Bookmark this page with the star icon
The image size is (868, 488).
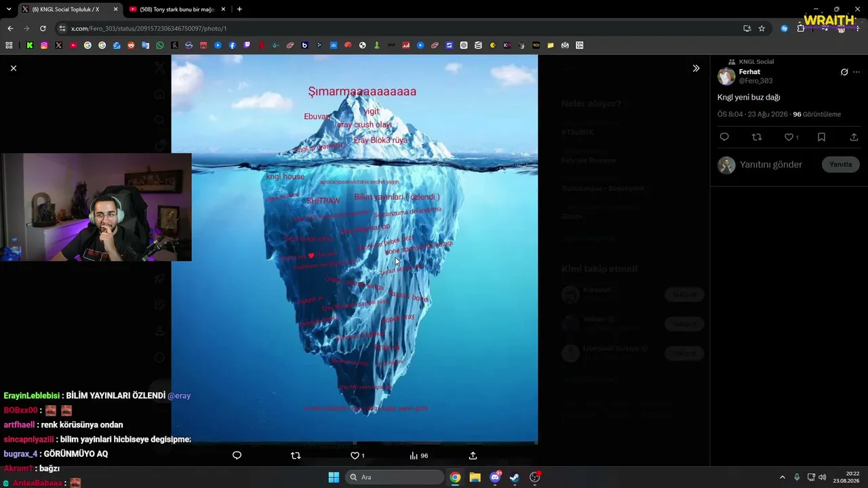762,28
